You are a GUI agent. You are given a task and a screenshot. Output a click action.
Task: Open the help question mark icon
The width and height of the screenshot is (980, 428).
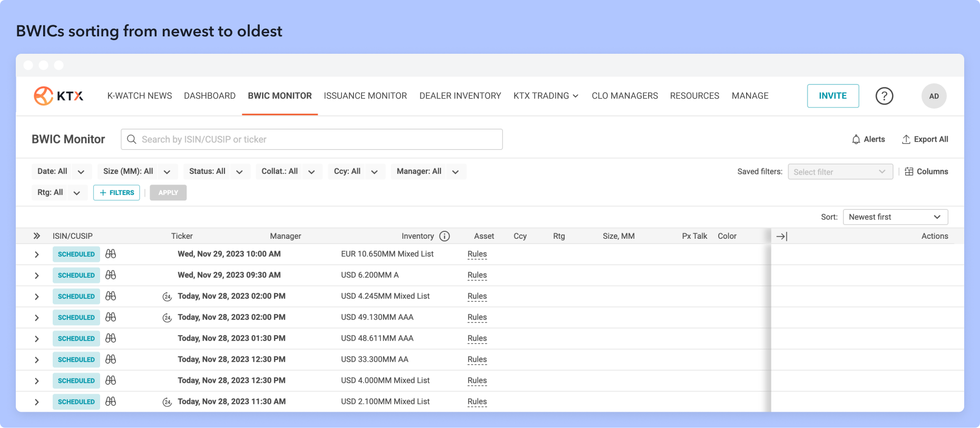pyautogui.click(x=884, y=96)
